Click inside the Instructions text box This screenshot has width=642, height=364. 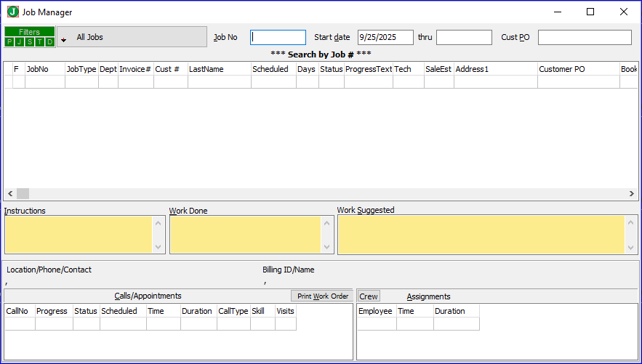(x=79, y=235)
